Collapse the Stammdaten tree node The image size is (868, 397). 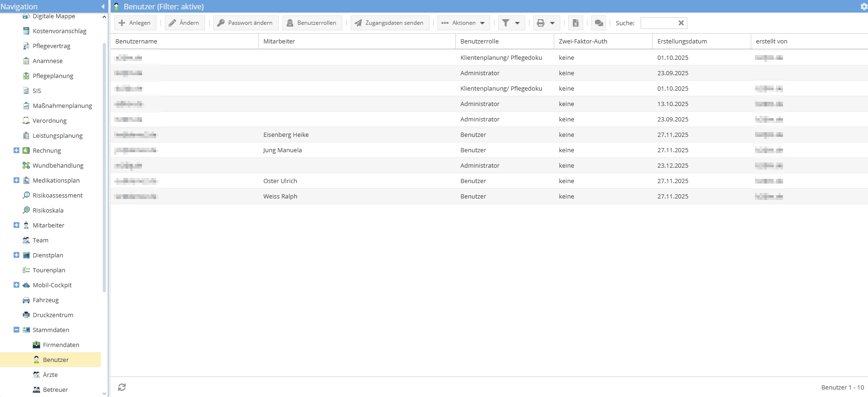click(16, 330)
